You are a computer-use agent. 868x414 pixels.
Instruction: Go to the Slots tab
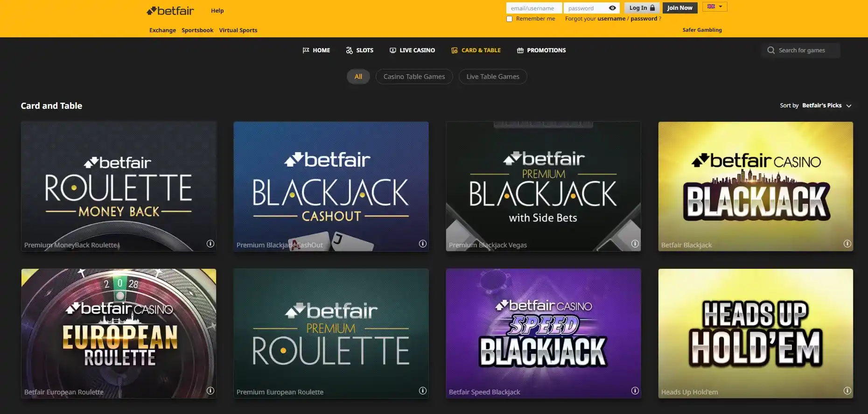(x=359, y=50)
